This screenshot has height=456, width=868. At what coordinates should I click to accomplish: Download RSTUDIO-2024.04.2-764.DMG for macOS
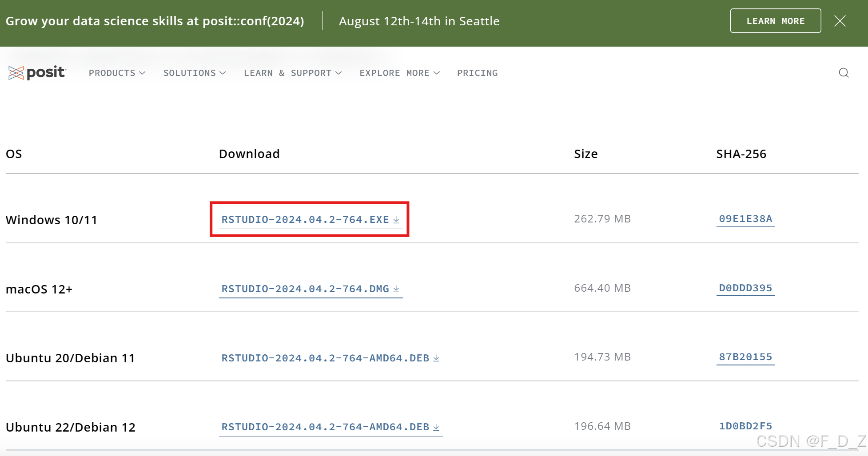click(311, 289)
